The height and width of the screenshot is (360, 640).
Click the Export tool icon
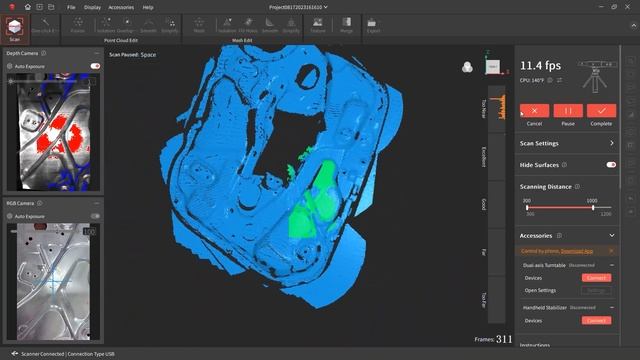tap(373, 25)
